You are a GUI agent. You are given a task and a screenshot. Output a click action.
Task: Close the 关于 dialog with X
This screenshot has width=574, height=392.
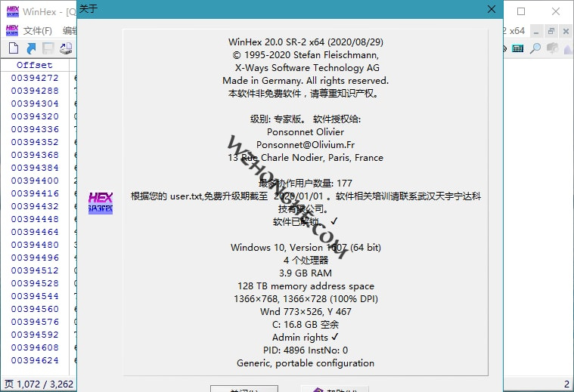tap(492, 9)
